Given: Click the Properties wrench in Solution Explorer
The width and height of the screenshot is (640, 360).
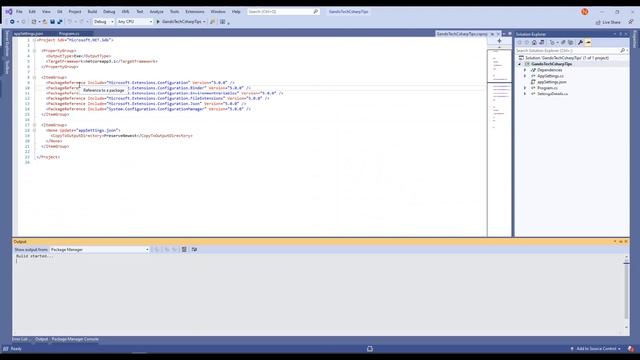Looking at the screenshot, I should (580, 42).
